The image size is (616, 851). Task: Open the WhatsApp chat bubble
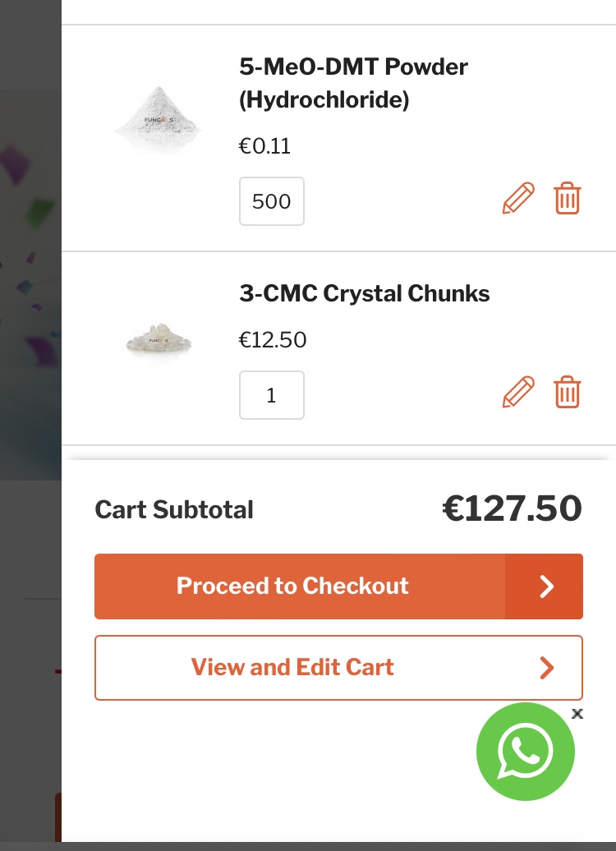525,751
